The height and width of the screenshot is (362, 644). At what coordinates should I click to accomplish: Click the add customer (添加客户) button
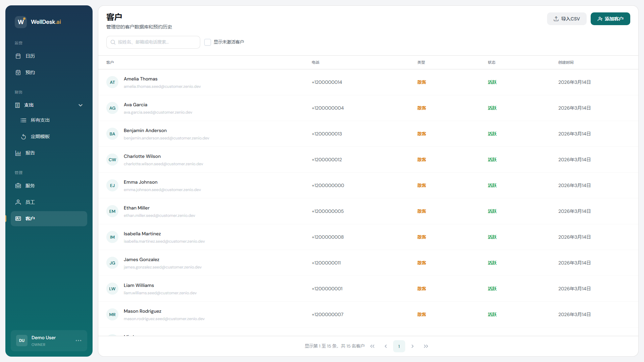coord(610,19)
